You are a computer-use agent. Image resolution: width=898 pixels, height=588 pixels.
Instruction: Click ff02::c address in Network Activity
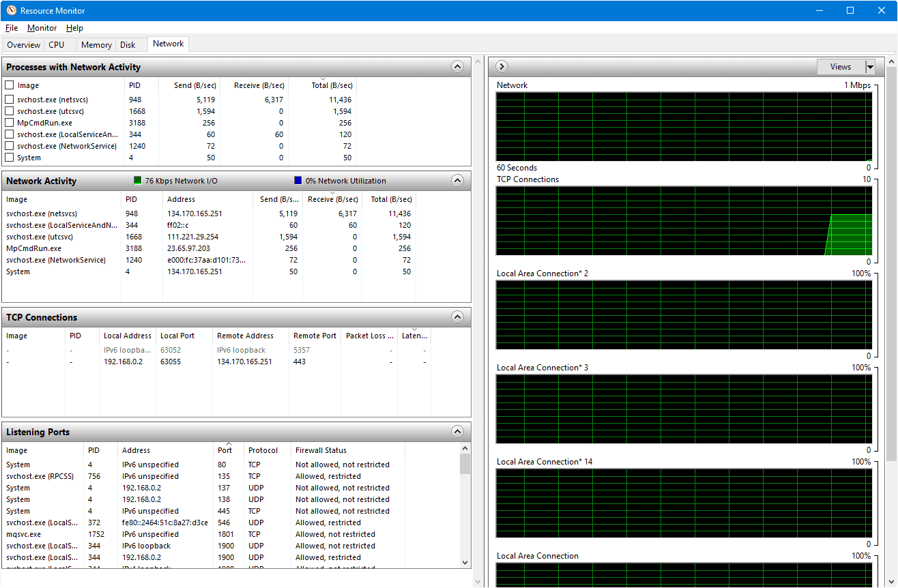click(x=177, y=225)
